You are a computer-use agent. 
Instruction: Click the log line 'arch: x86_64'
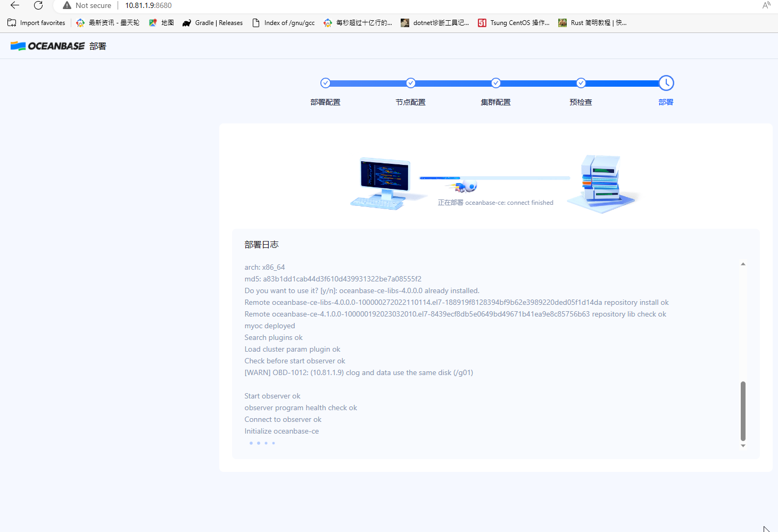pos(264,267)
